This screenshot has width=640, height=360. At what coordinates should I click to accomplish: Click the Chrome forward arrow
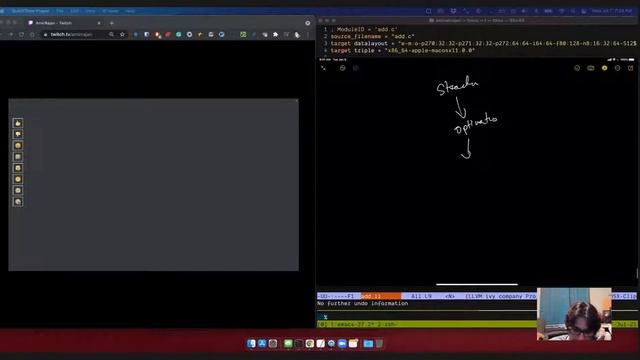click(11, 35)
